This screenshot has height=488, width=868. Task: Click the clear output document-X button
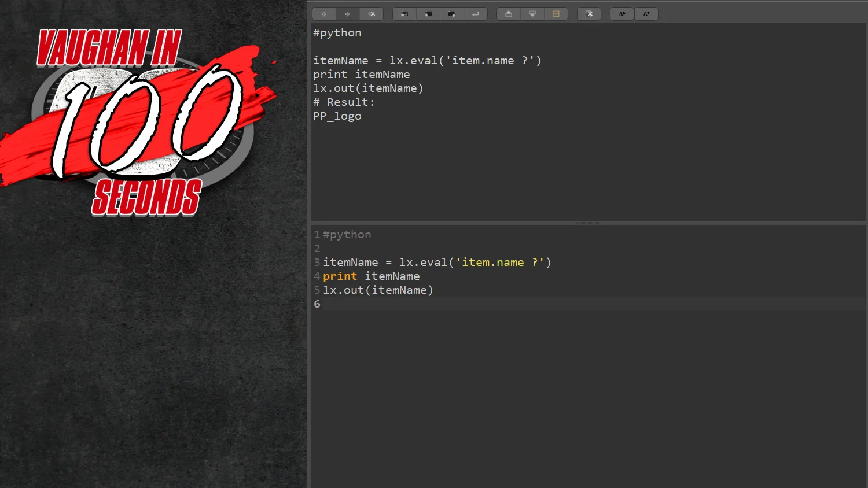tap(589, 14)
